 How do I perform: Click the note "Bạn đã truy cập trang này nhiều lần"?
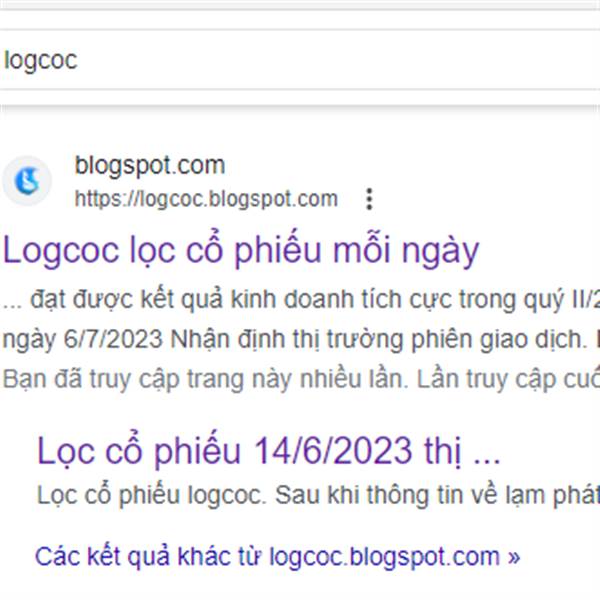pyautogui.click(x=301, y=379)
